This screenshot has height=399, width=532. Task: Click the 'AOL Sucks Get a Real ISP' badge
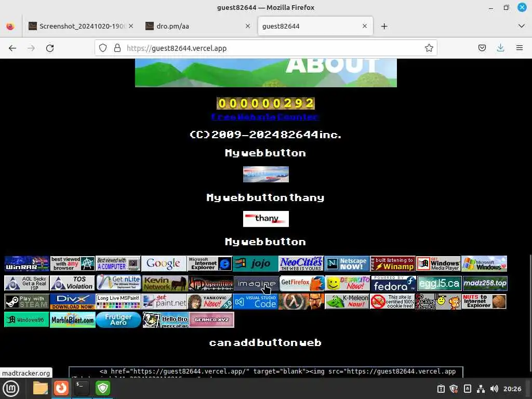pos(27,283)
